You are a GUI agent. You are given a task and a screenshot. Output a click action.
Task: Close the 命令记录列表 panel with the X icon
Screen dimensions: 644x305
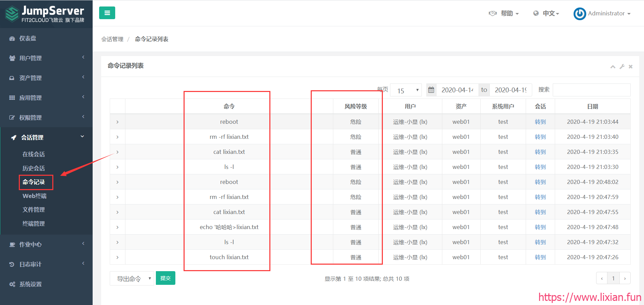(631, 67)
